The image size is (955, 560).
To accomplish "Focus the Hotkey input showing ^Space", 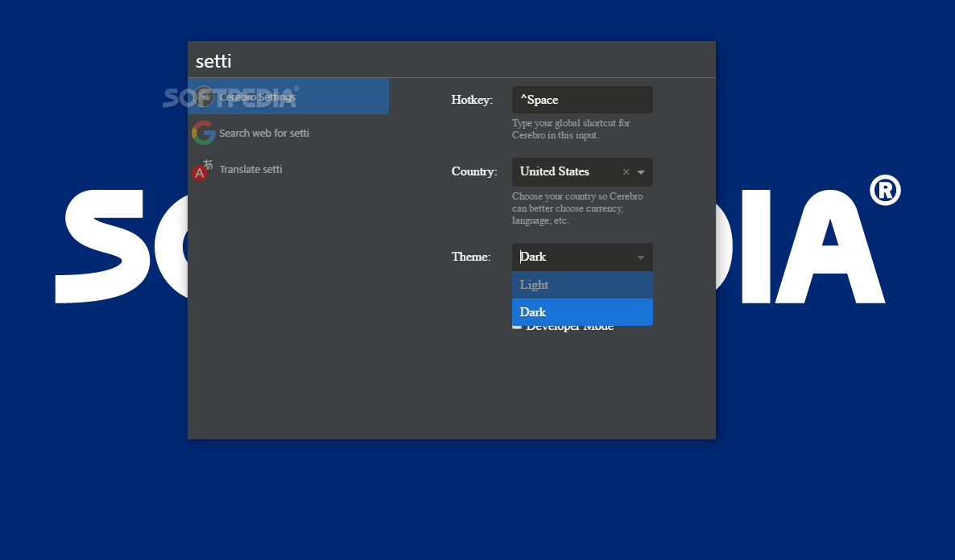I will click(x=582, y=100).
